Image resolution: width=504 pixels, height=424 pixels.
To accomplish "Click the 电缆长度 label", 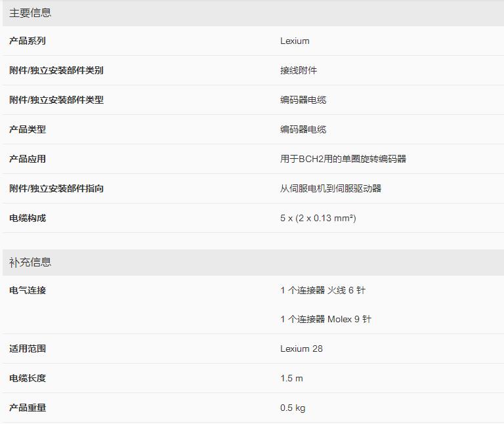I will click(x=28, y=378).
